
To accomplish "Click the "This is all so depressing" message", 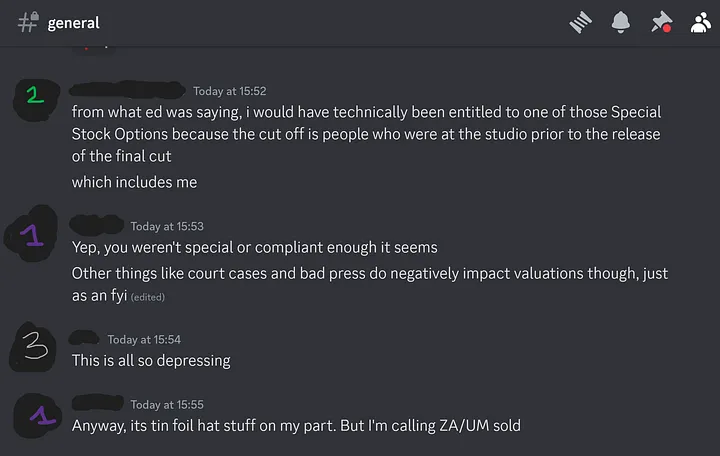I will point(151,360).
